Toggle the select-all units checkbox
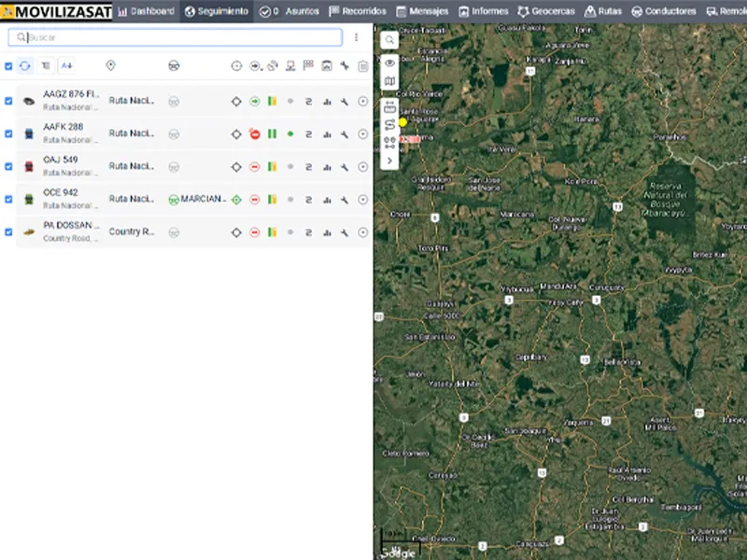 pyautogui.click(x=8, y=66)
